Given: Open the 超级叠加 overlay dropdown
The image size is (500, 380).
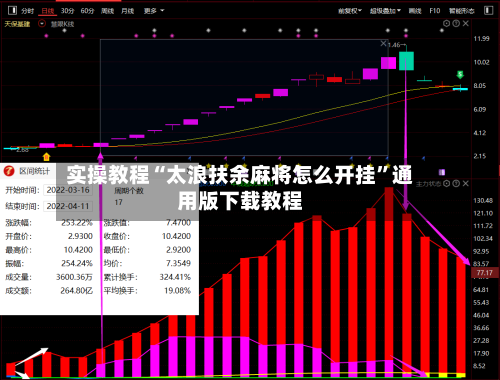Looking at the screenshot, I should coord(385,11).
